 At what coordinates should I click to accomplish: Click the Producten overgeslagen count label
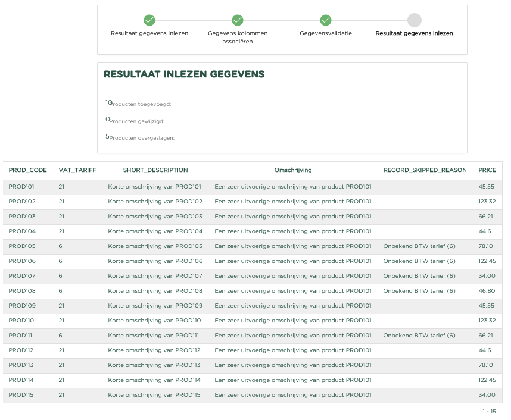click(x=141, y=138)
